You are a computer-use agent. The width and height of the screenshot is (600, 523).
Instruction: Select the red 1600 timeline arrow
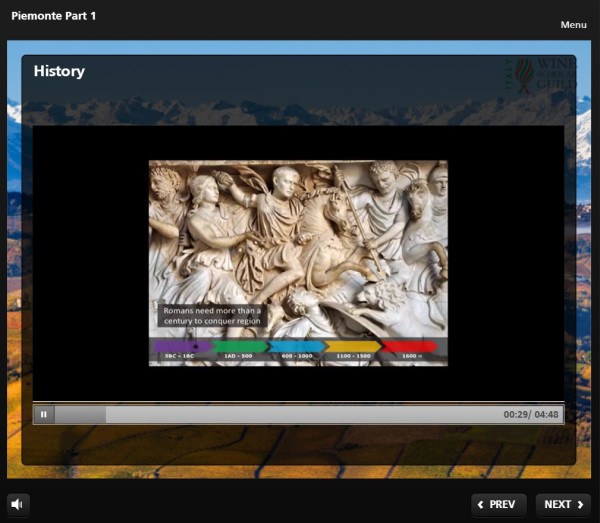409,347
